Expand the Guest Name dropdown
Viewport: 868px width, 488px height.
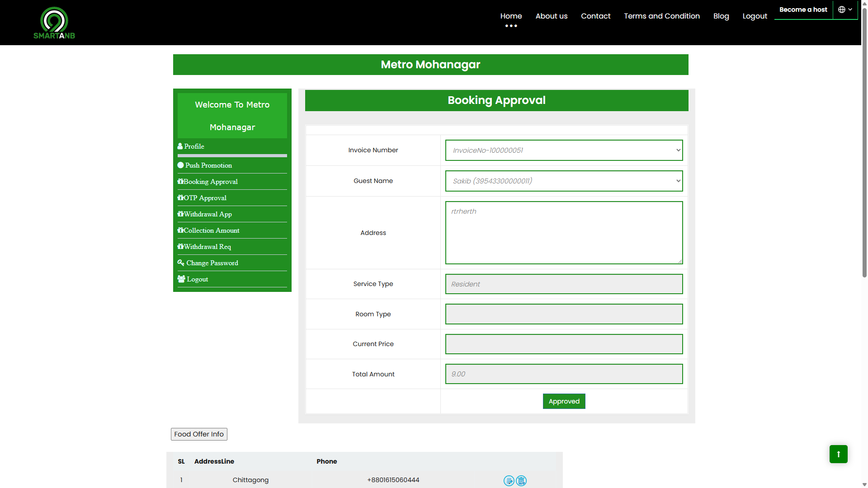click(x=563, y=181)
